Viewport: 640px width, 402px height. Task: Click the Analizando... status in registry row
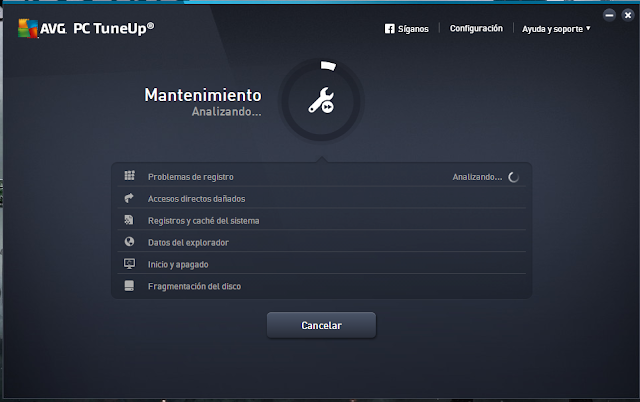point(477,177)
